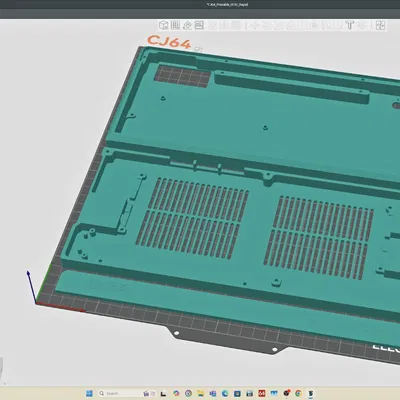Click the Add plate icon
400x400 pixels.
point(175,25)
